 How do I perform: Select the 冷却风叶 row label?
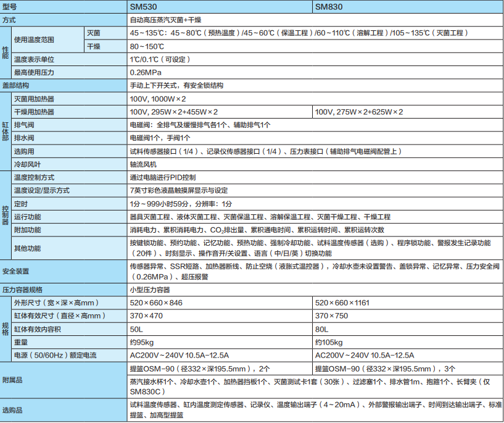[x=28, y=164]
